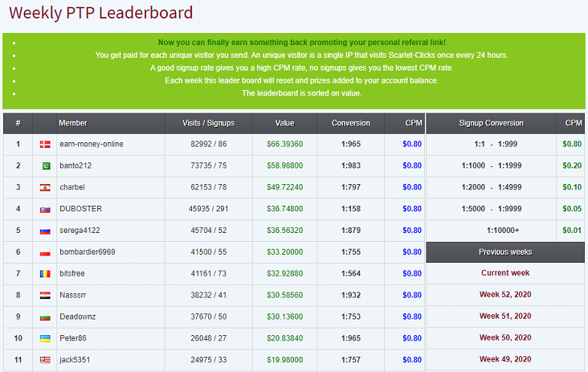Image resolution: width=588 pixels, height=372 pixels.
Task: Select member name bombardier6969
Action: (87, 252)
